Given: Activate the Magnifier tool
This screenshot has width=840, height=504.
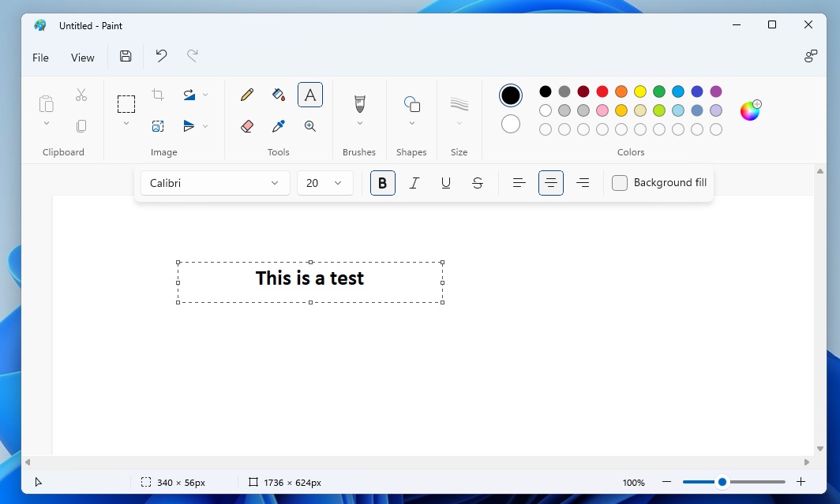Looking at the screenshot, I should (x=310, y=126).
